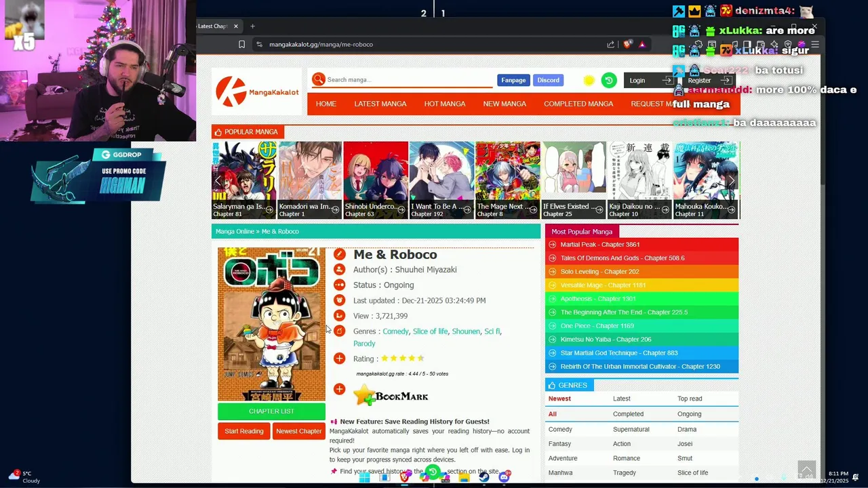Screen dimensions: 868x488
Task: Click the Discord button in header
Action: point(549,80)
